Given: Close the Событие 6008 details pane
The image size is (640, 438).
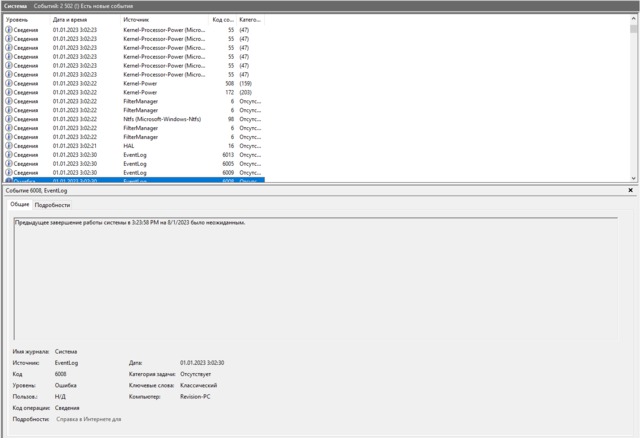Looking at the screenshot, I should point(630,189).
